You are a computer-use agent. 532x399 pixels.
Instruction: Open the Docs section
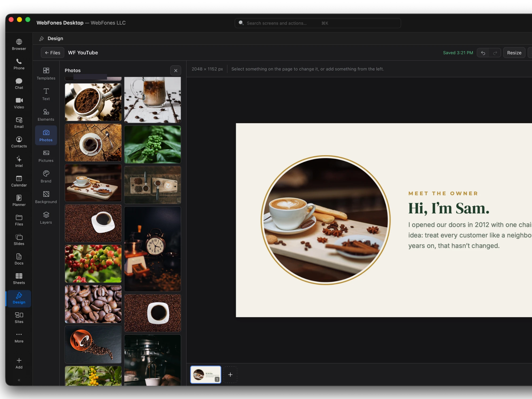coord(19,259)
